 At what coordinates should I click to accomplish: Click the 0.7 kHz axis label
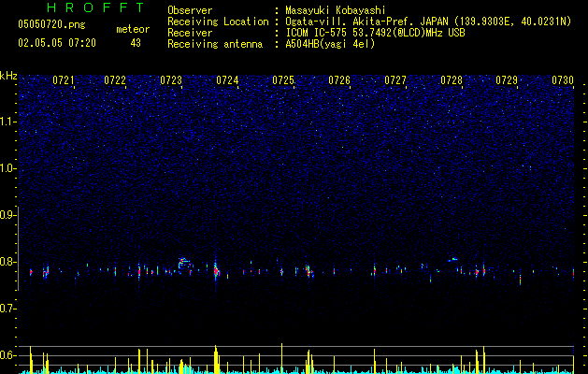click(x=8, y=309)
